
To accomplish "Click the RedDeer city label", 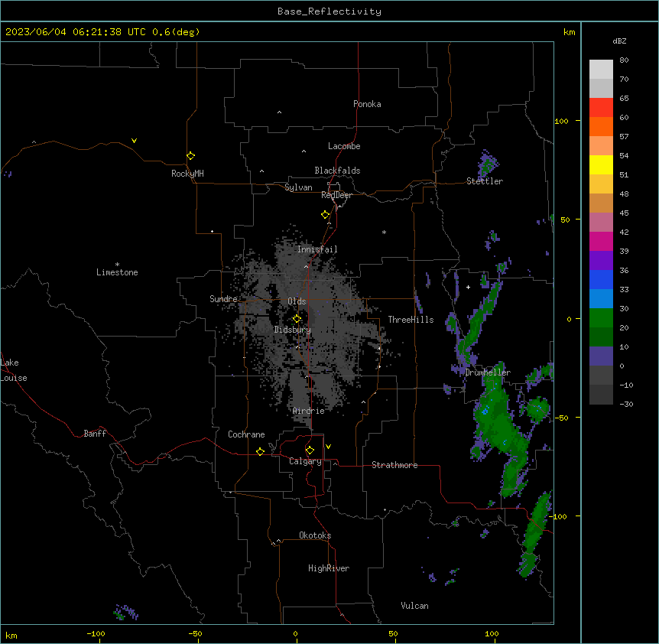I will pyautogui.click(x=336, y=195).
